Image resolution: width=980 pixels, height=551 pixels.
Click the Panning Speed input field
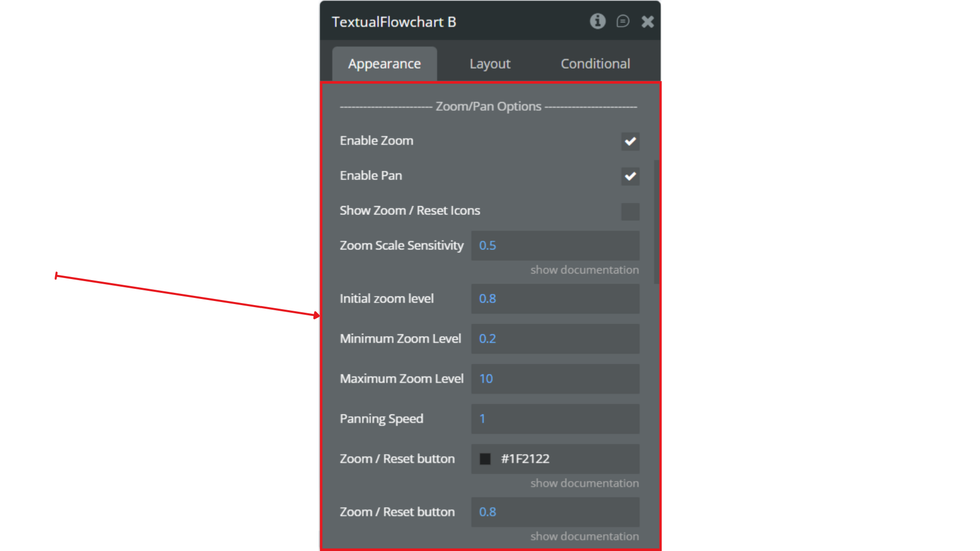pos(555,419)
